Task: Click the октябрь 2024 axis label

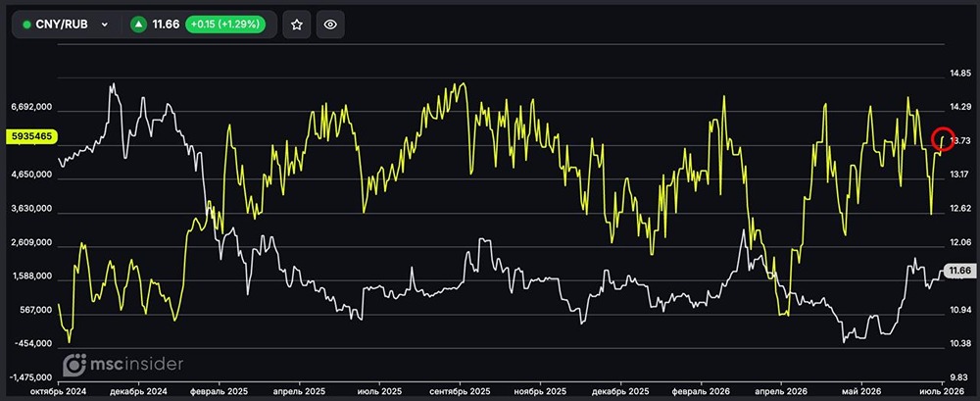Action: tap(58, 391)
